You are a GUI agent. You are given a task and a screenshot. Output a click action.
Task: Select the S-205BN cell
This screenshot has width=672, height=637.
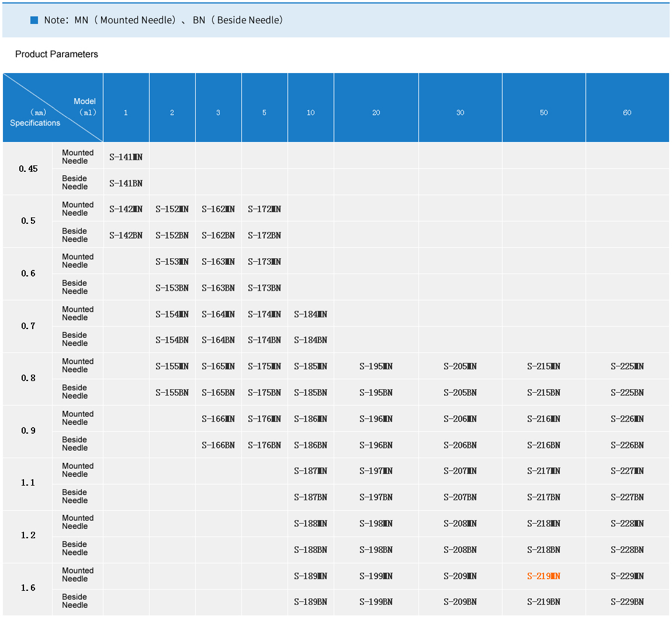(460, 393)
